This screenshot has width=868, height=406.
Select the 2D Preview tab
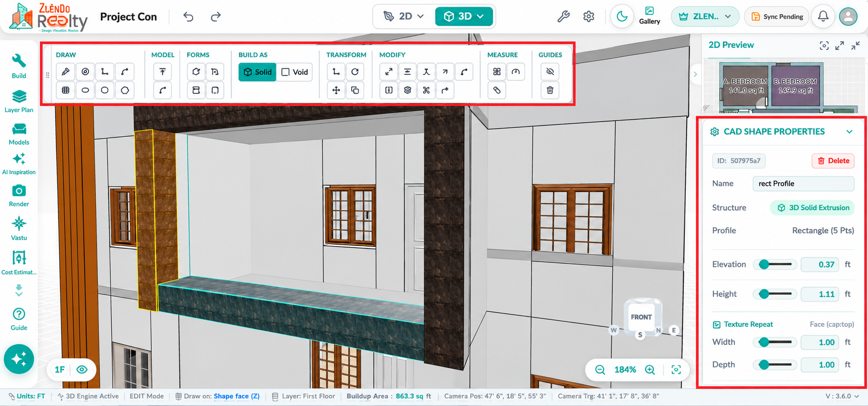[731, 45]
